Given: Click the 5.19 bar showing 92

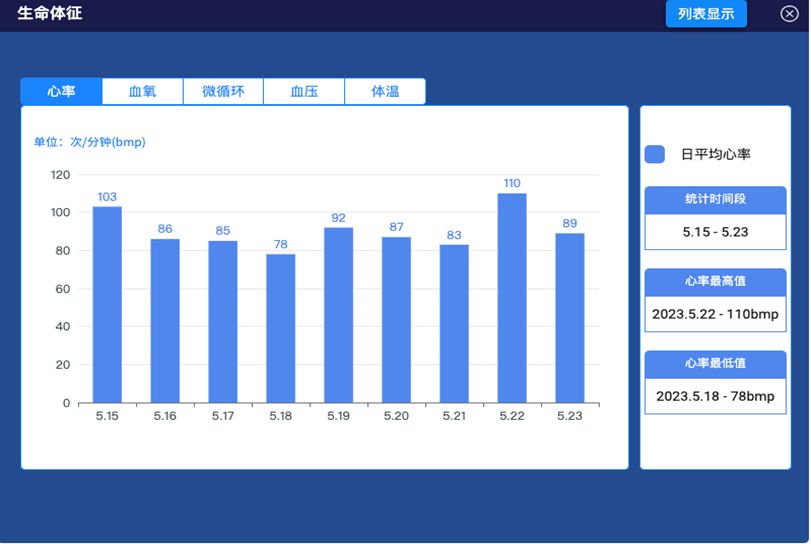Looking at the screenshot, I should (x=338, y=315).
